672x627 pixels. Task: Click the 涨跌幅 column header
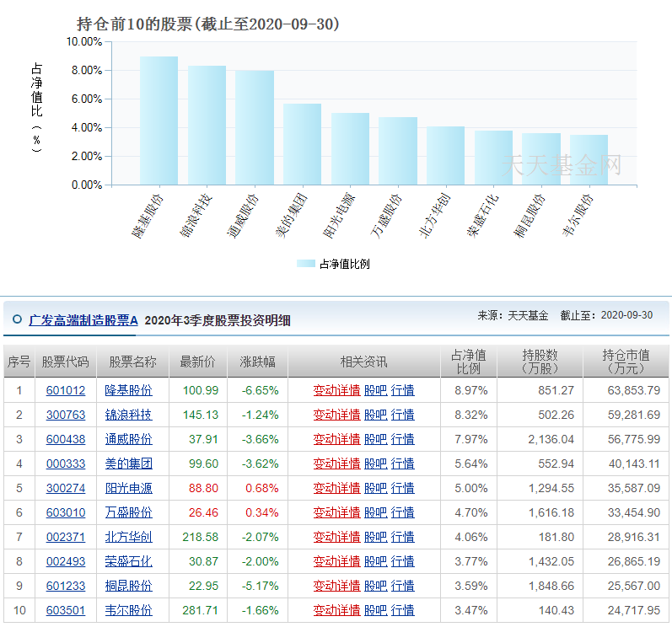[257, 362]
